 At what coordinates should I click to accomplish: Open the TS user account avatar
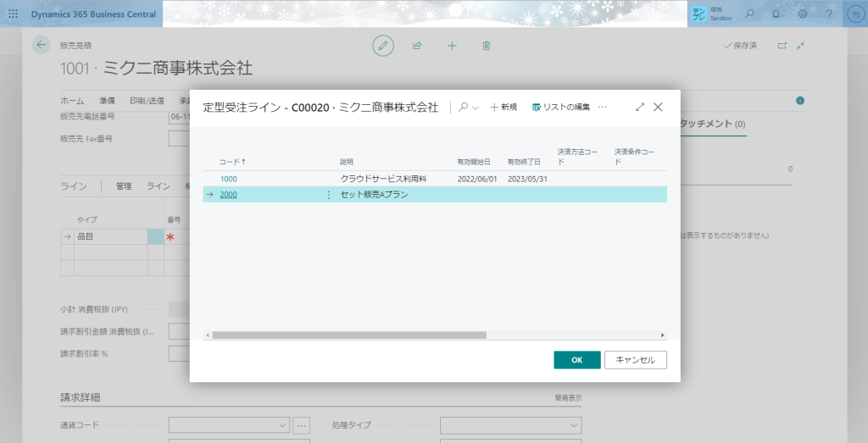click(854, 14)
